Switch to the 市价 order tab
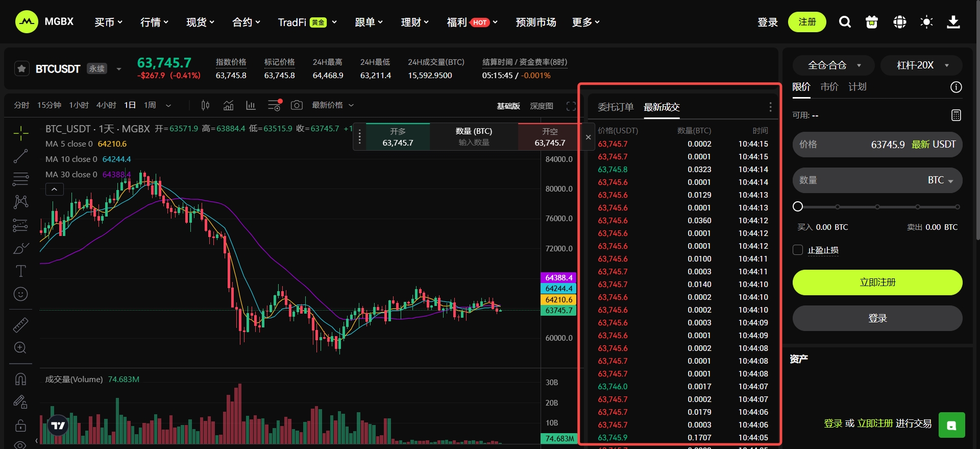Viewport: 980px width, 449px height. pos(829,87)
